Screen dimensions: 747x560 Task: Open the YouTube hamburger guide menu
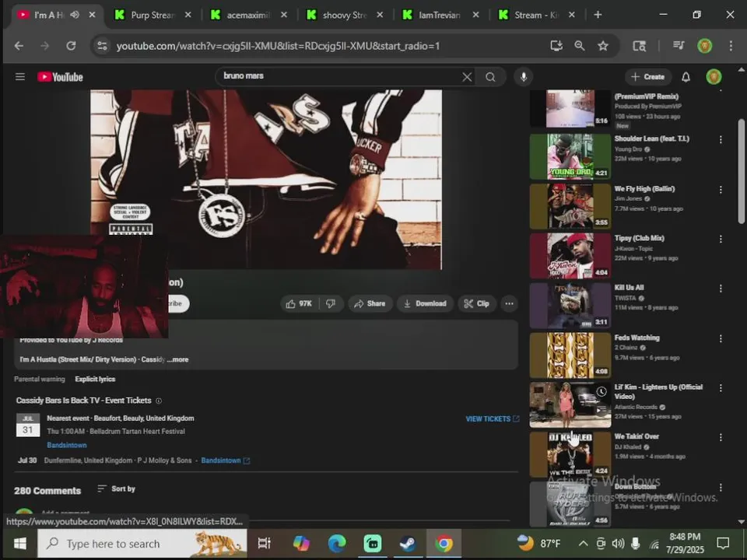pos(20,77)
